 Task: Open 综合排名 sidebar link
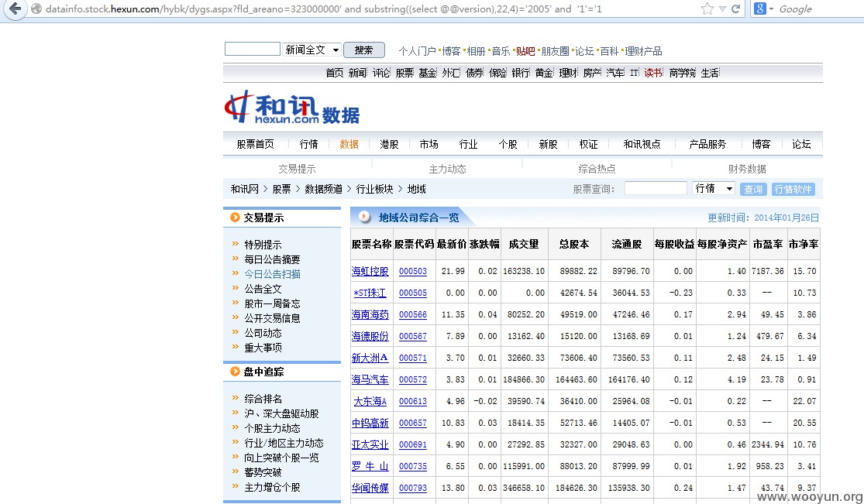[263, 399]
